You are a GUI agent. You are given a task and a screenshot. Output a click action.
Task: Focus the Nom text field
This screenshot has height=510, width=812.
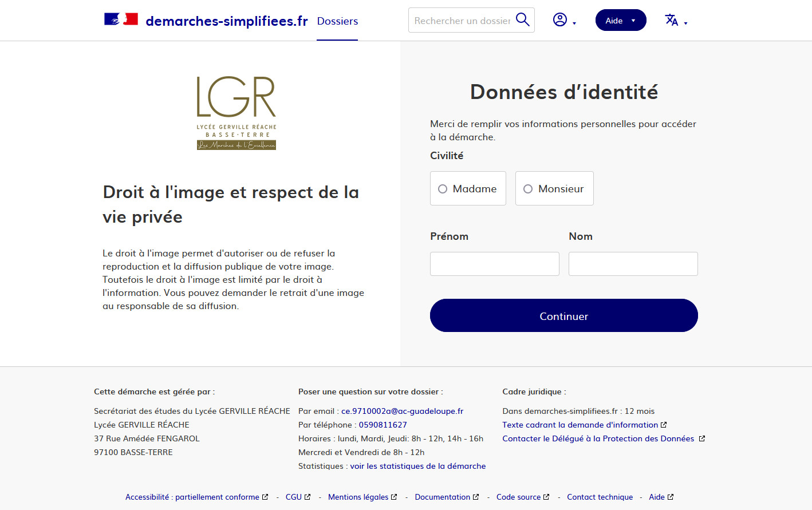point(633,264)
